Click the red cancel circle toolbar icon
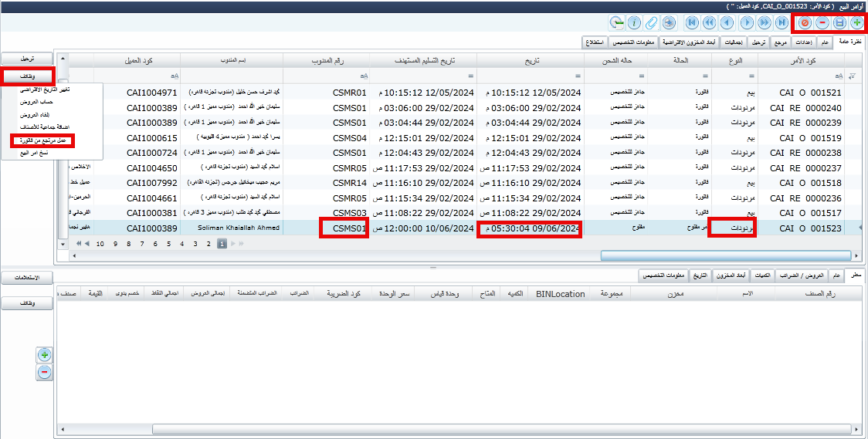Screen dimensions: 868x439 (805, 23)
